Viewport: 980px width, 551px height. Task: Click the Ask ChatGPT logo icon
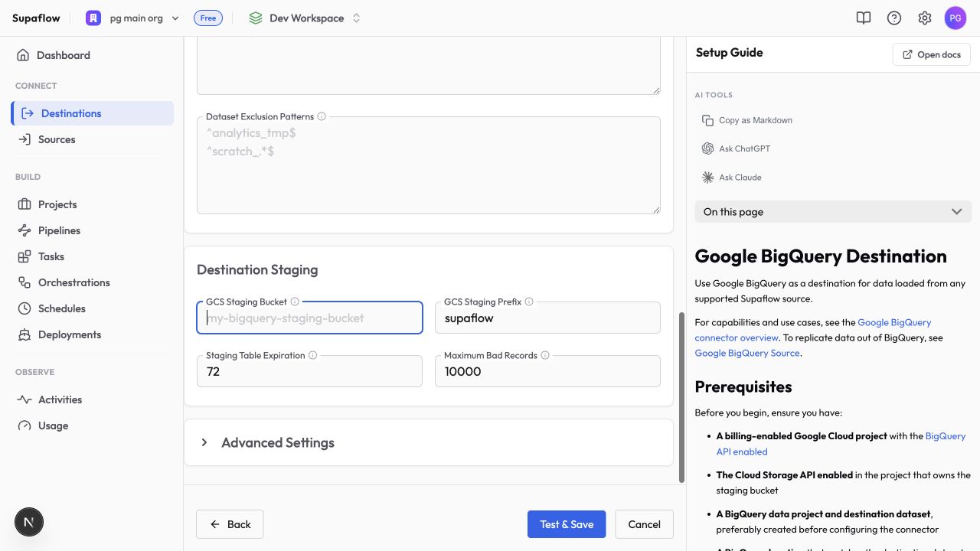click(x=707, y=148)
